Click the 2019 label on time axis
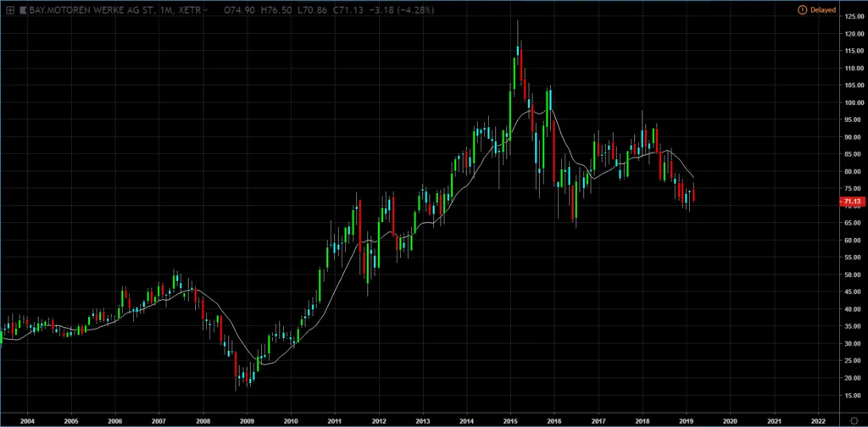The height and width of the screenshot is (427, 868). (x=687, y=420)
